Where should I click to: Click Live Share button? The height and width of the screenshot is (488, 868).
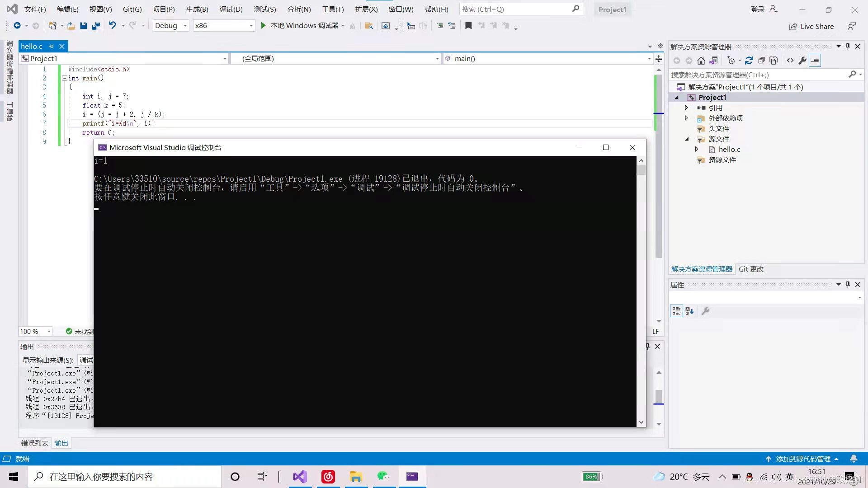pyautogui.click(x=811, y=26)
